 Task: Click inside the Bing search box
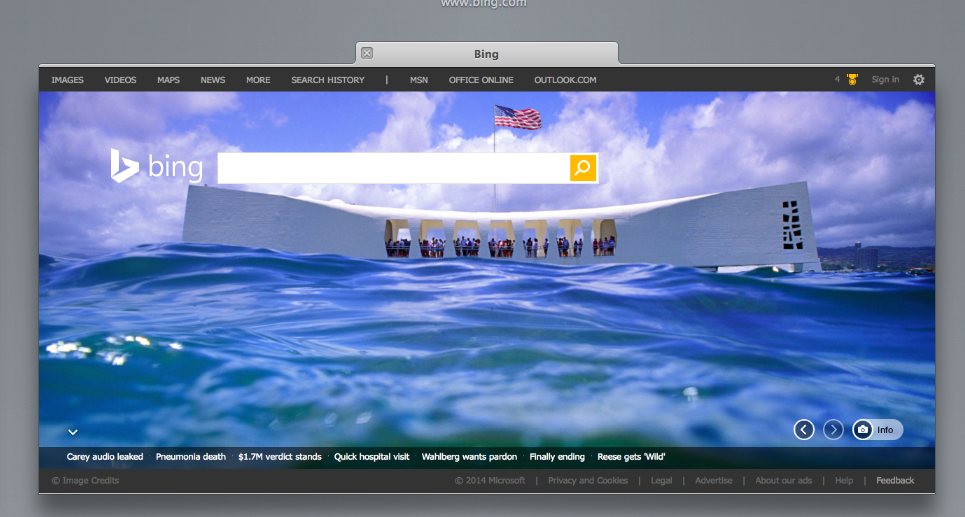coord(393,168)
